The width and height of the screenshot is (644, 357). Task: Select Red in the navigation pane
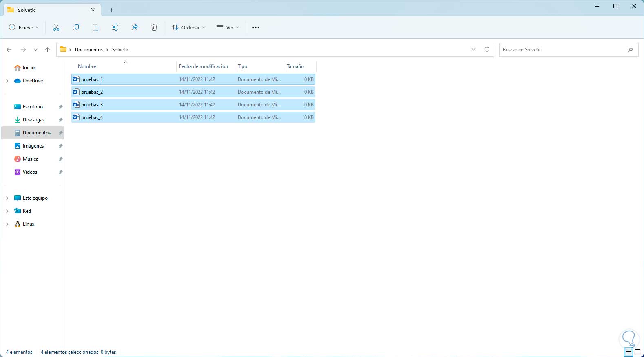click(27, 211)
